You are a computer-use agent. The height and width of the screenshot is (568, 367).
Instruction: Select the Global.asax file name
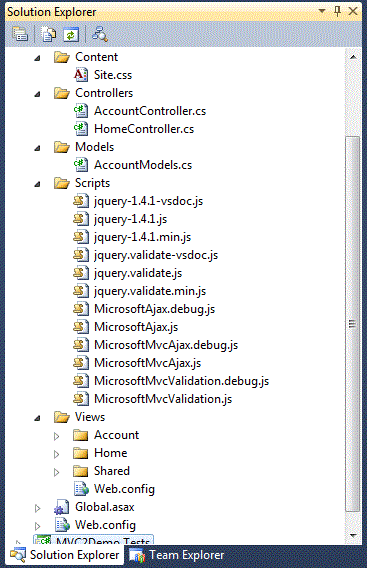click(105, 507)
